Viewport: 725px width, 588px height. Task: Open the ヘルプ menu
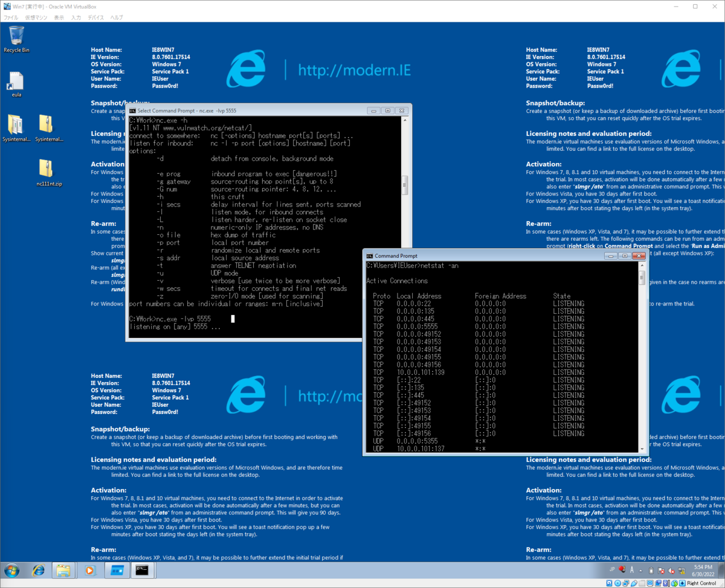(x=116, y=18)
